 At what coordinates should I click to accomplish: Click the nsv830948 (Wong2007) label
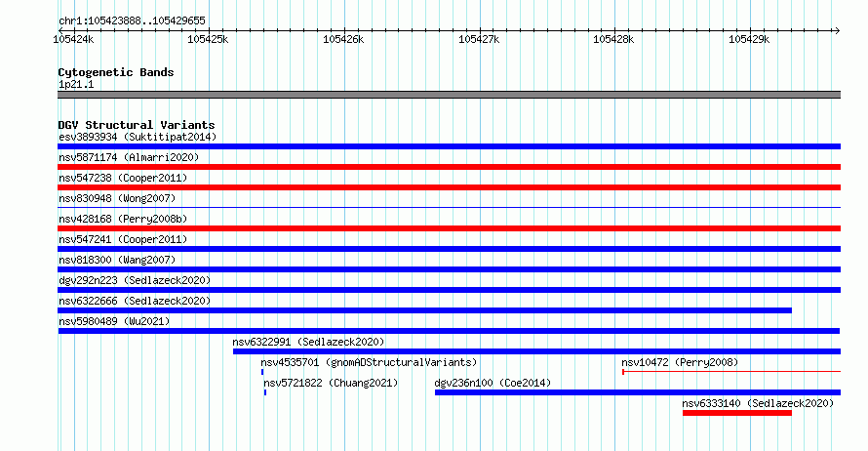117,198
